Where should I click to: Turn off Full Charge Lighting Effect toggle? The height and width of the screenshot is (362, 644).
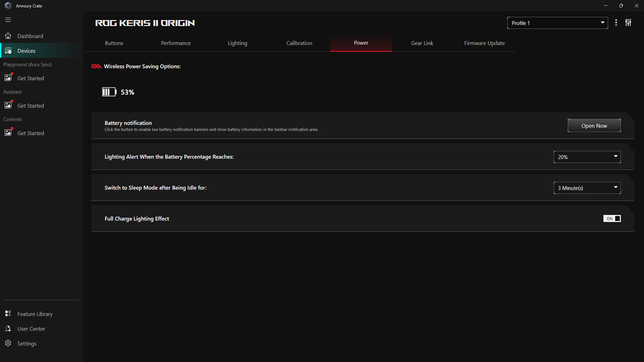pyautogui.click(x=612, y=218)
